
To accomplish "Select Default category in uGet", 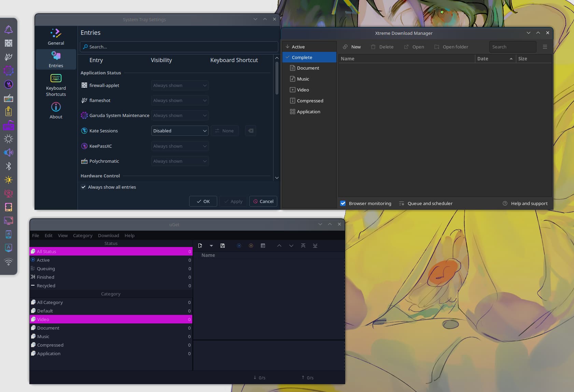I will click(x=111, y=311).
